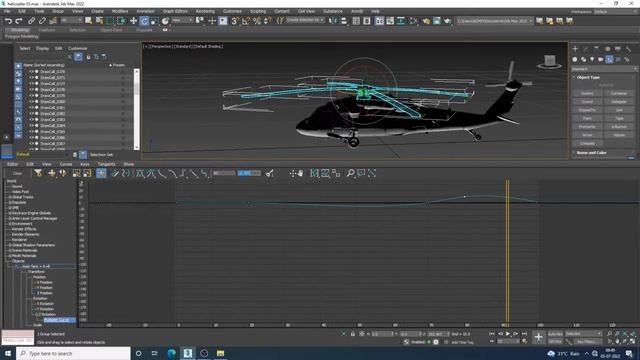This screenshot has width=640, height=360.
Task: Open the Modifiers menu
Action: pyautogui.click(x=120, y=11)
